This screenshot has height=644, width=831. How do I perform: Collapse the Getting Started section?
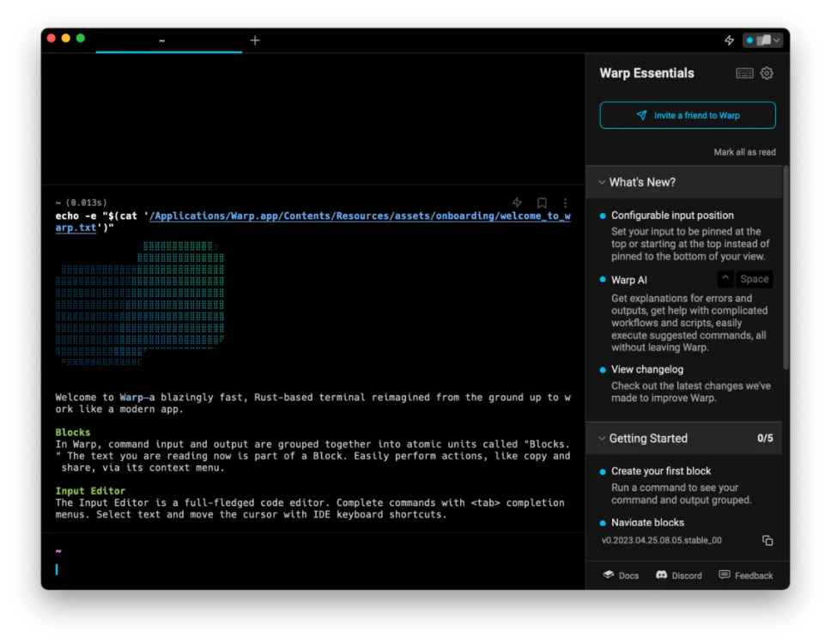click(x=683, y=438)
